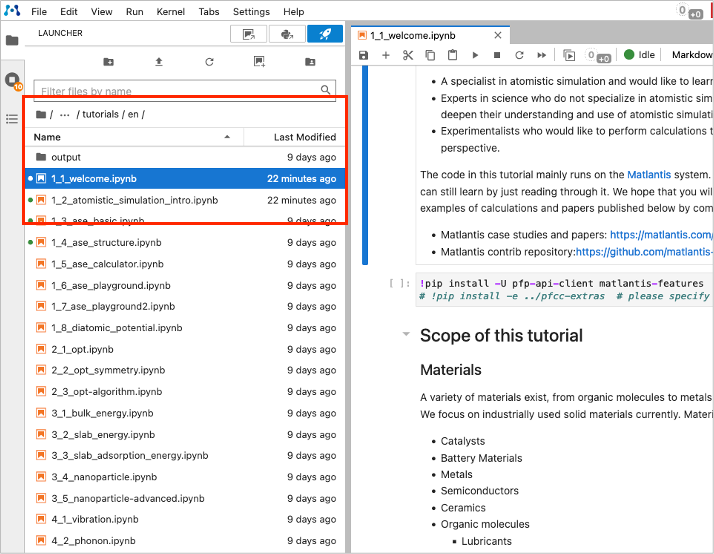The height and width of the screenshot is (554, 714).
Task: Open the running kernels sidebar panel
Action: tap(12, 80)
